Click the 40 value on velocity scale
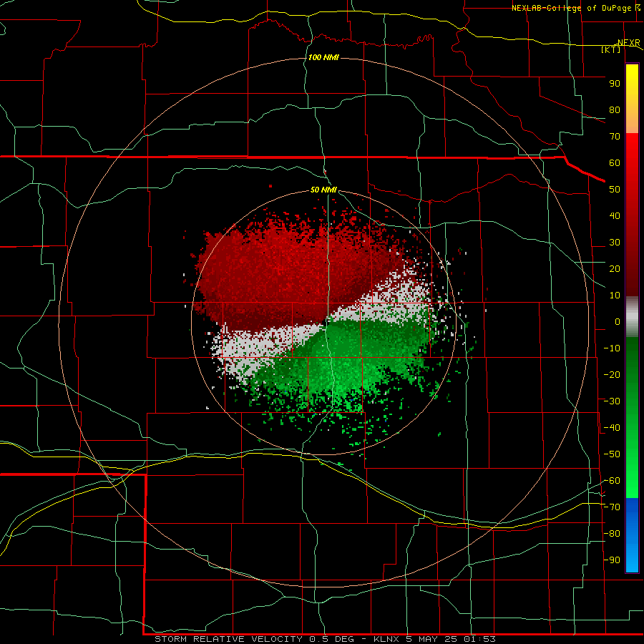Screen dimensions: 644x644 pos(615,216)
